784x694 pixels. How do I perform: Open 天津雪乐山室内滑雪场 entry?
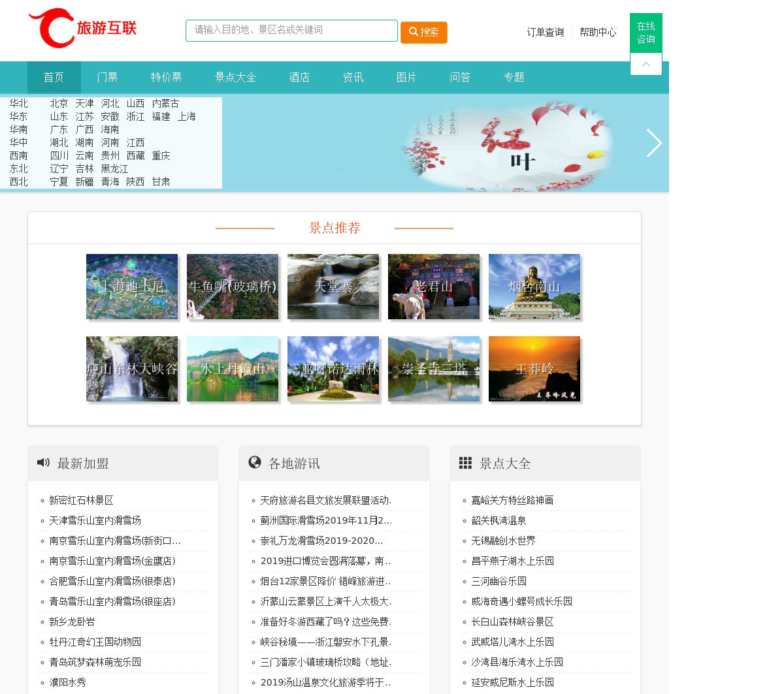pos(95,520)
